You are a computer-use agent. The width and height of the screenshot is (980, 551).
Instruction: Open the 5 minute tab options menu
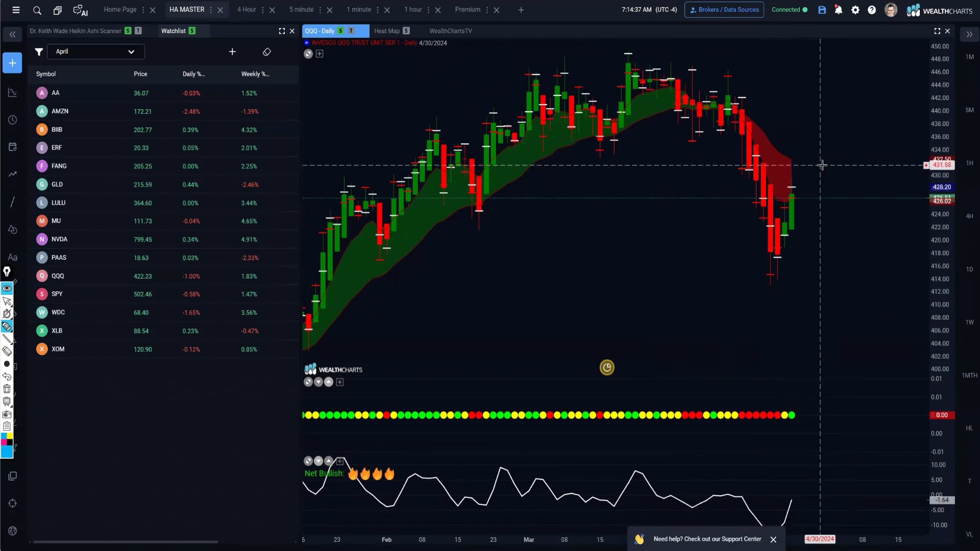pyautogui.click(x=320, y=10)
